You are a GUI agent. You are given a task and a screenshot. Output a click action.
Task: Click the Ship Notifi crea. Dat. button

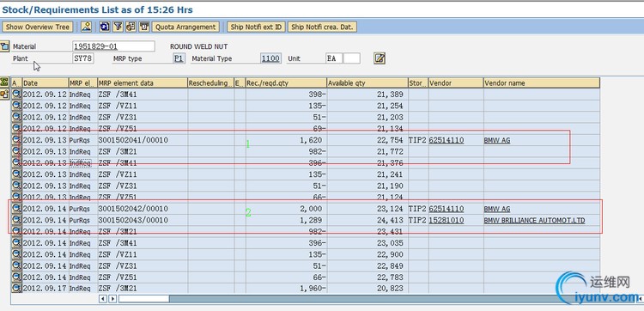coord(322,27)
